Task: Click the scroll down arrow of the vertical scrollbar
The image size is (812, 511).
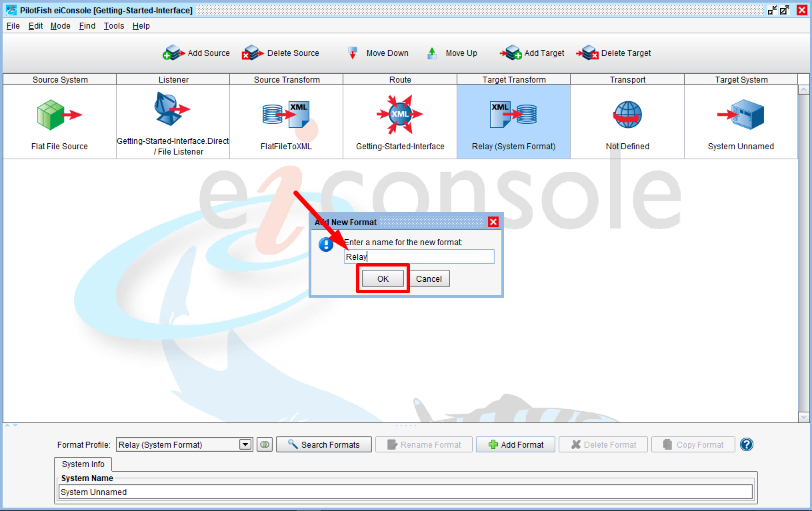Action: 803,417
